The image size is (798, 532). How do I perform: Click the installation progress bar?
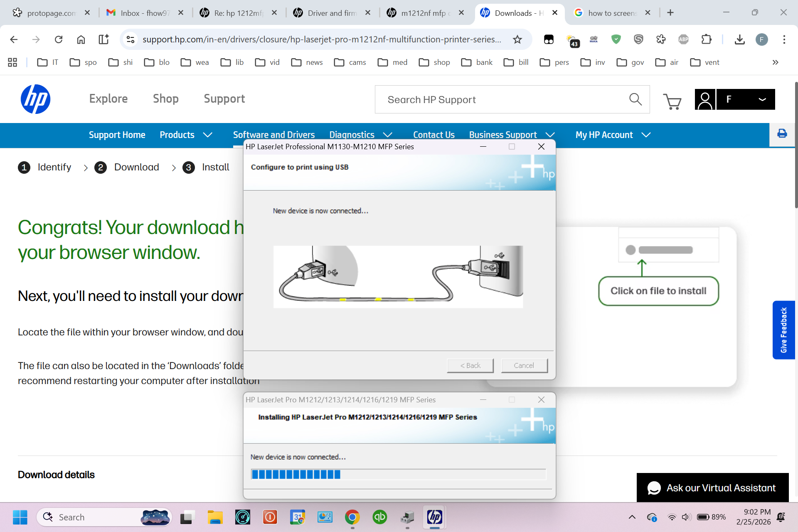point(398,474)
